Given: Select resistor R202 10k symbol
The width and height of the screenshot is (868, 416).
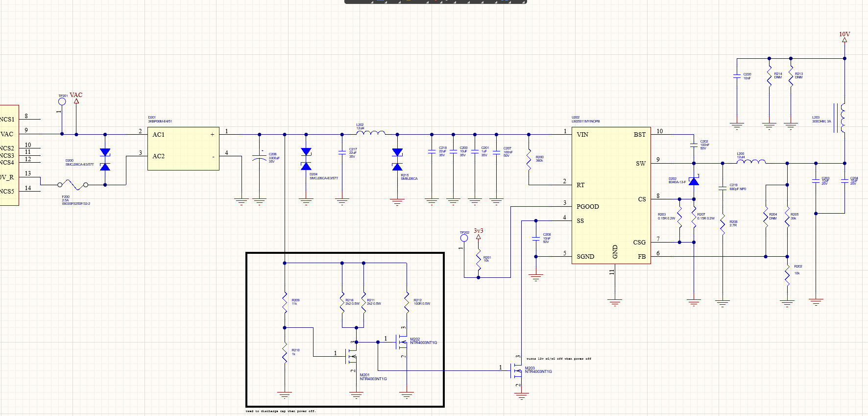Looking at the screenshot, I should tap(787, 274).
